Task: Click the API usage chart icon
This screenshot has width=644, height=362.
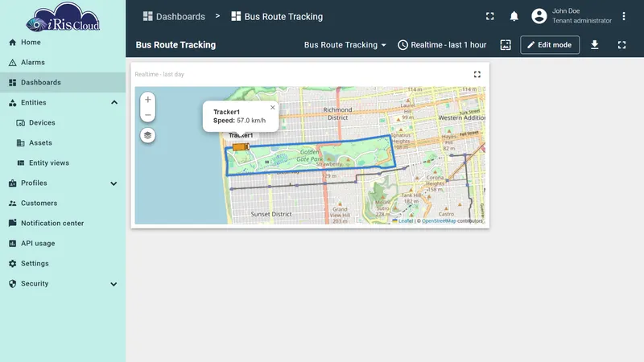Action: 12,244
